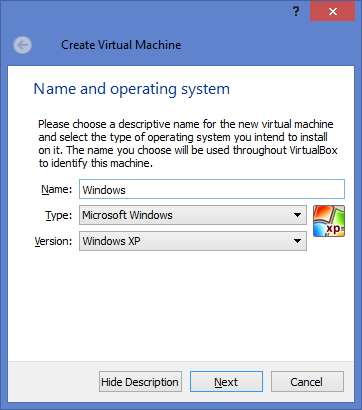Click the Windows XP logo icon
362x410 pixels.
click(x=329, y=221)
